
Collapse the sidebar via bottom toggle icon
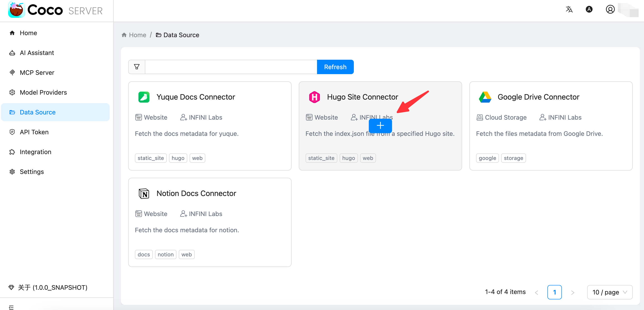(x=11, y=307)
